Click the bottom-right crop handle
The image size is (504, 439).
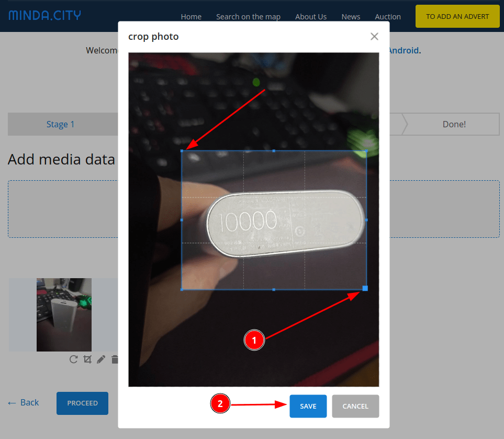point(365,288)
